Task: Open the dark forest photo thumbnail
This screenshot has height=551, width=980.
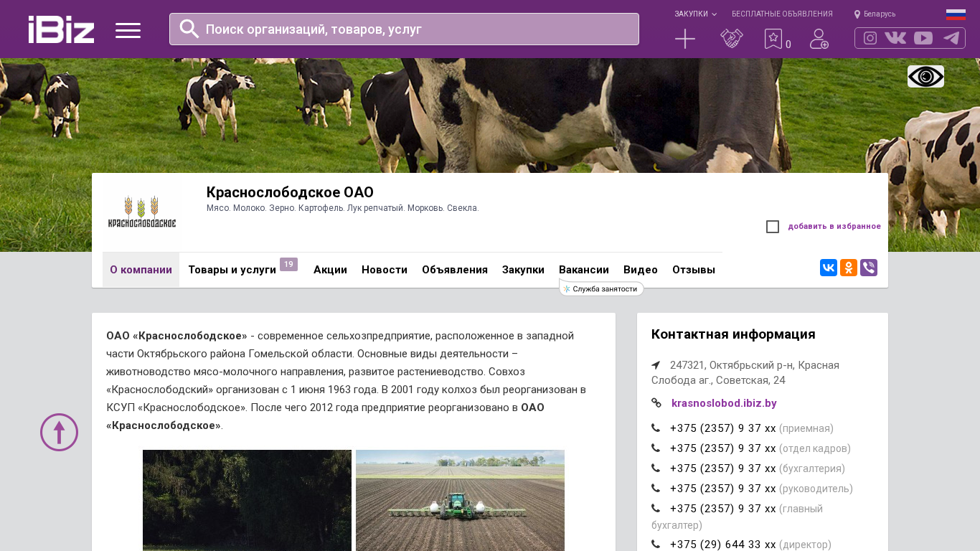Action: [247, 500]
